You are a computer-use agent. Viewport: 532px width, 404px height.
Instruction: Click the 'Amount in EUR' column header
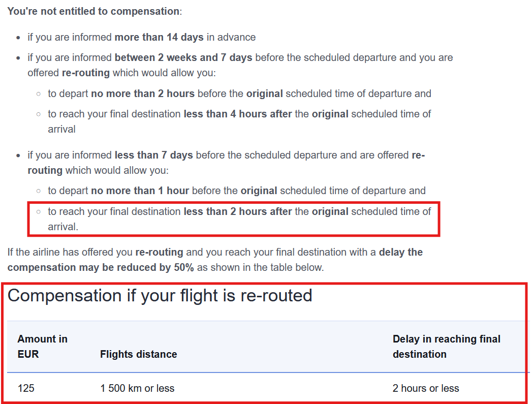42,347
